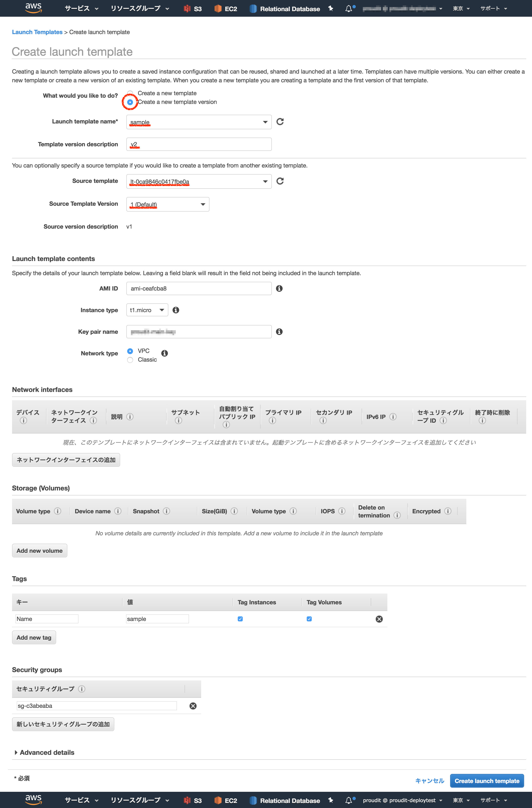
Task: Open the サービス menu
Action: click(x=77, y=9)
